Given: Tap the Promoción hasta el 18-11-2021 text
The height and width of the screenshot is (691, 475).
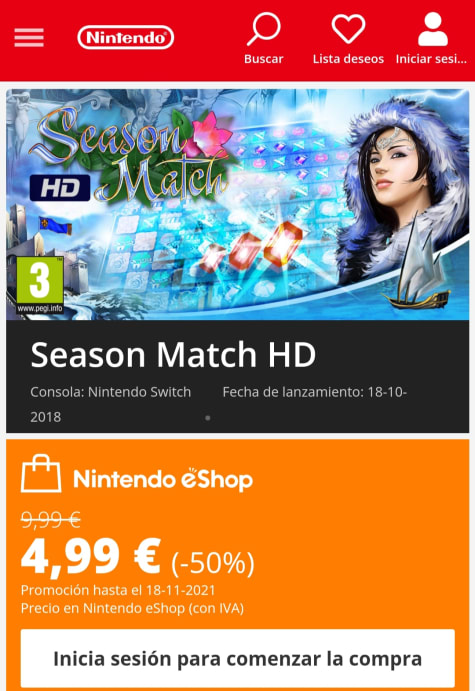Looking at the screenshot, I should (118, 590).
